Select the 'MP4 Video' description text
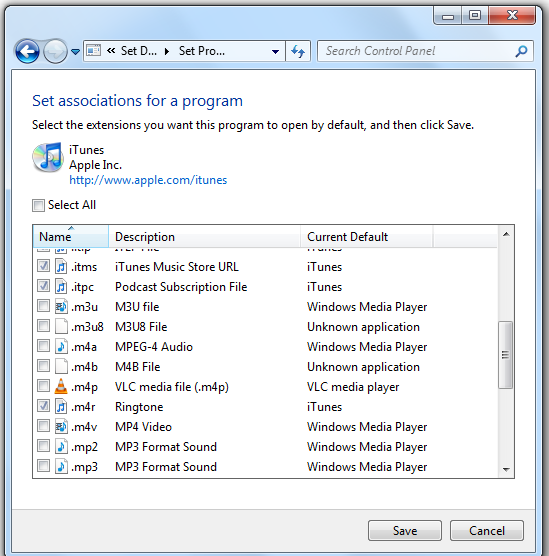This screenshot has height=556, width=549. [143, 427]
